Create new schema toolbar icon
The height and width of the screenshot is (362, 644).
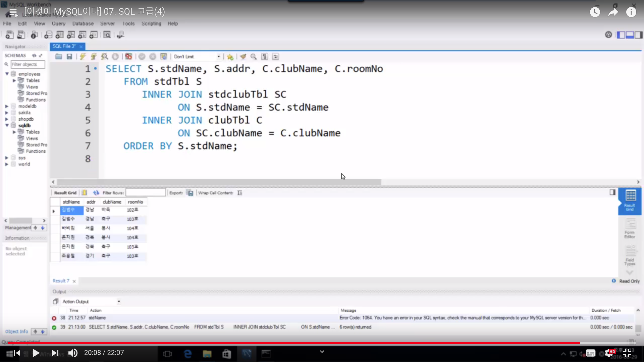point(48,35)
